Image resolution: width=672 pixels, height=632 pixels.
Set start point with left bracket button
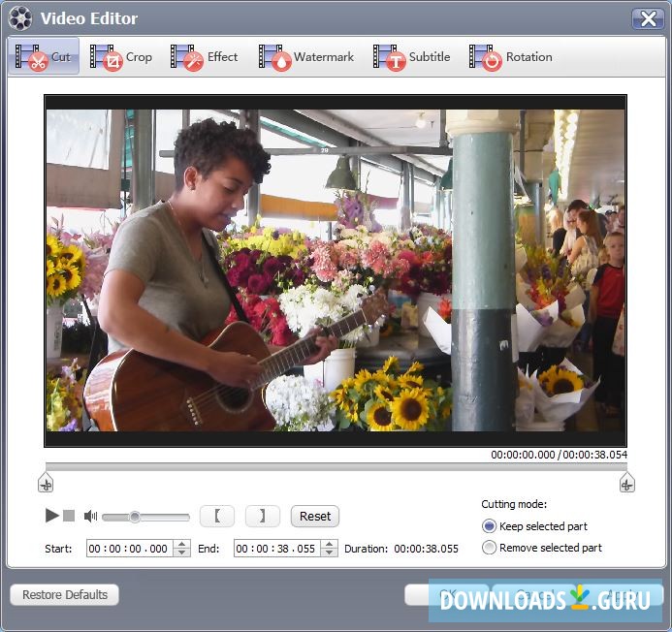click(x=217, y=516)
